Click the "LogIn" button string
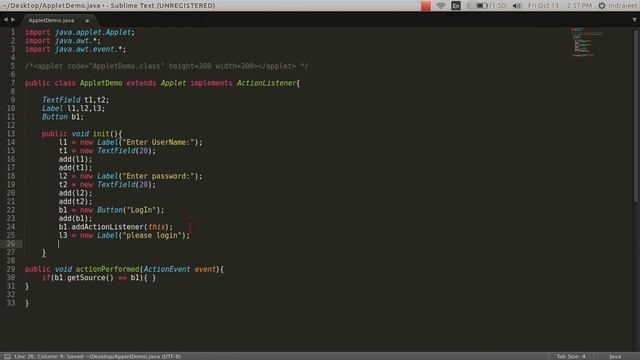 tap(142, 210)
